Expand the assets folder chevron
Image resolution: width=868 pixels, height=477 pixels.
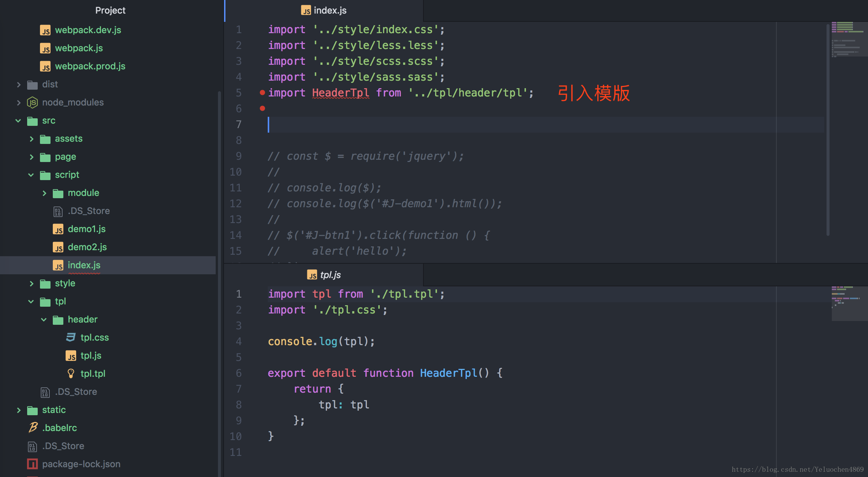point(31,139)
